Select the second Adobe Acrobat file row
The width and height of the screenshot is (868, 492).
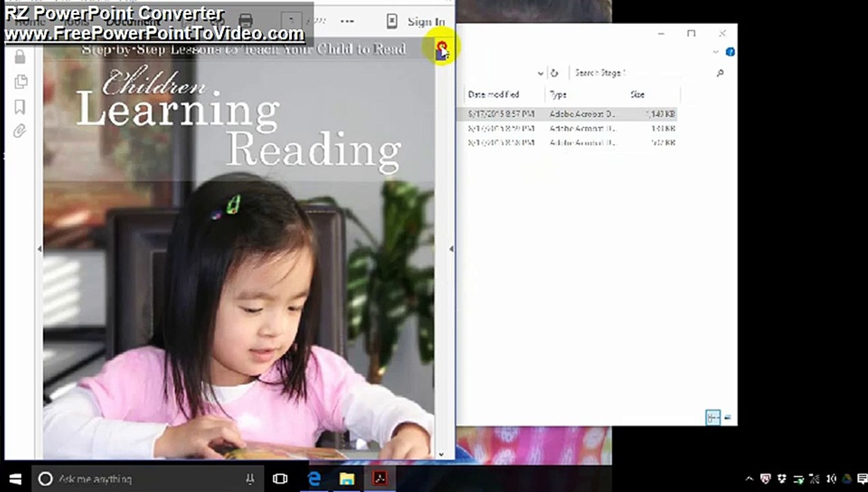click(x=567, y=128)
